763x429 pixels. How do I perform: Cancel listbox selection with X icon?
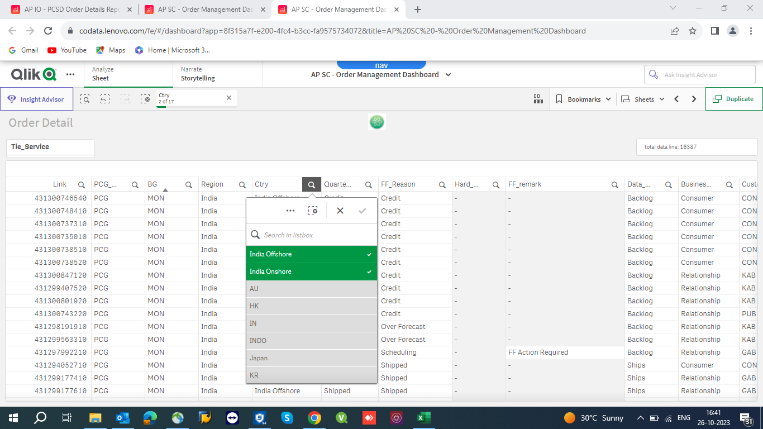[x=340, y=211]
